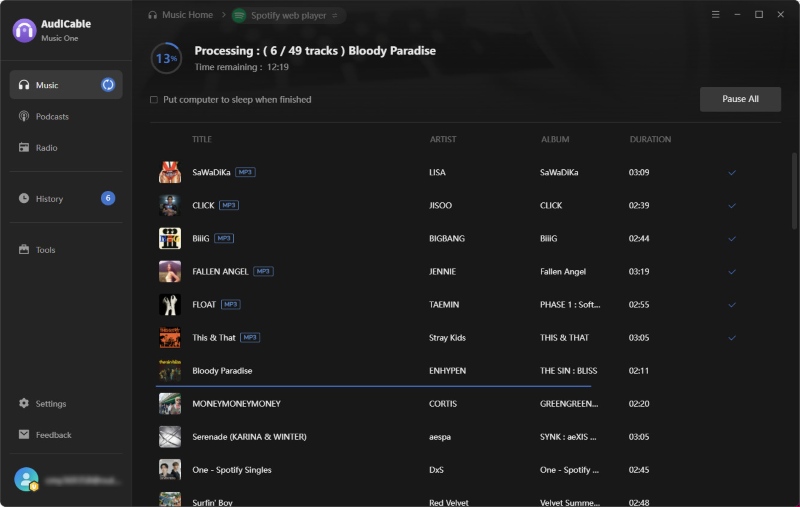Open the Radio section
800x507 pixels.
[x=66, y=147]
